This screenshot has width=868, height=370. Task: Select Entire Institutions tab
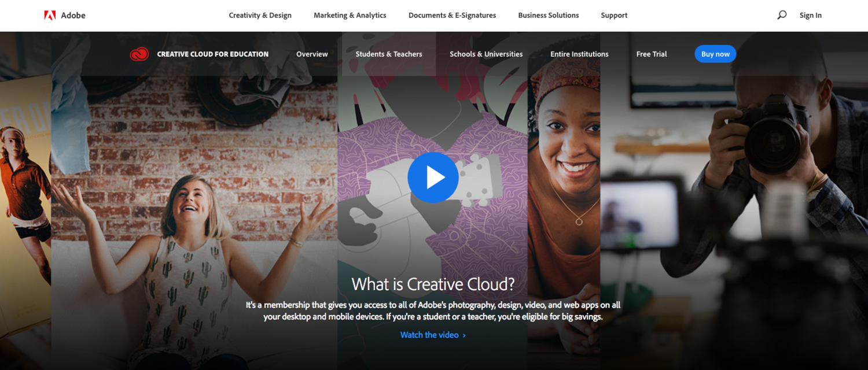click(579, 54)
